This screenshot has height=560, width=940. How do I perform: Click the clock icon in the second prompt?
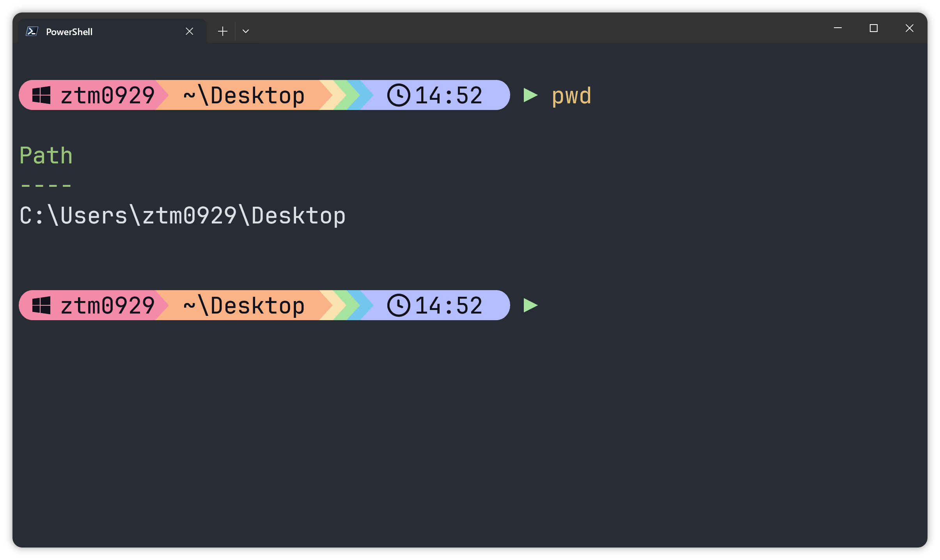click(399, 305)
